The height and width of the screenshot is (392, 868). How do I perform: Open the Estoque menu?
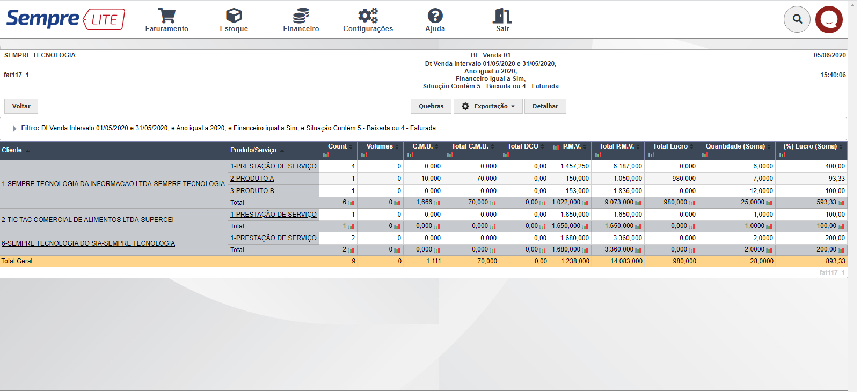[x=234, y=20]
